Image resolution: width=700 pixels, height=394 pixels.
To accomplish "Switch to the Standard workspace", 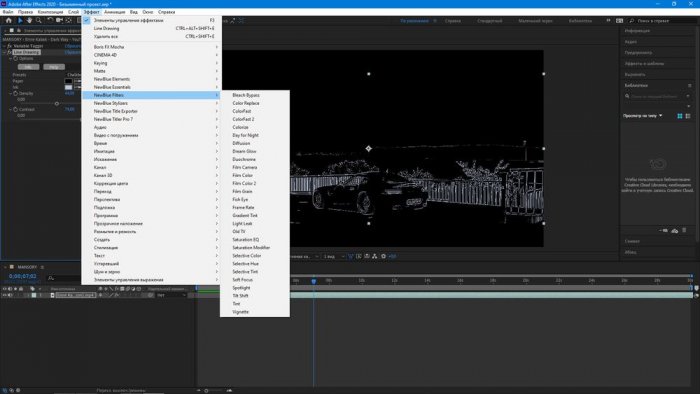I will pyautogui.click(x=490, y=21).
